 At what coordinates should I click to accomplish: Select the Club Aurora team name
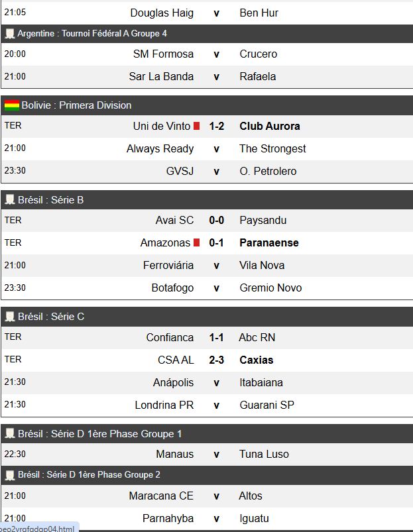pyautogui.click(x=269, y=126)
